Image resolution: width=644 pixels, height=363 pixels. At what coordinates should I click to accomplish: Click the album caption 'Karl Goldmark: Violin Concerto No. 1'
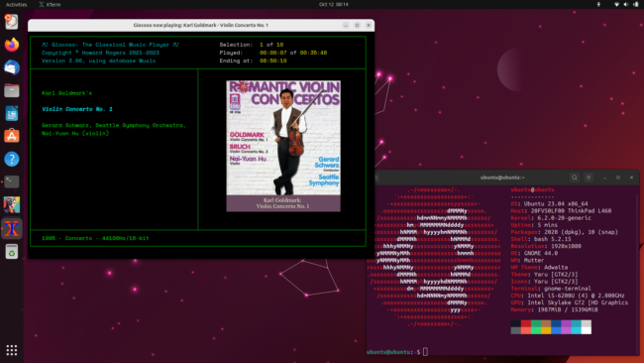click(x=283, y=203)
